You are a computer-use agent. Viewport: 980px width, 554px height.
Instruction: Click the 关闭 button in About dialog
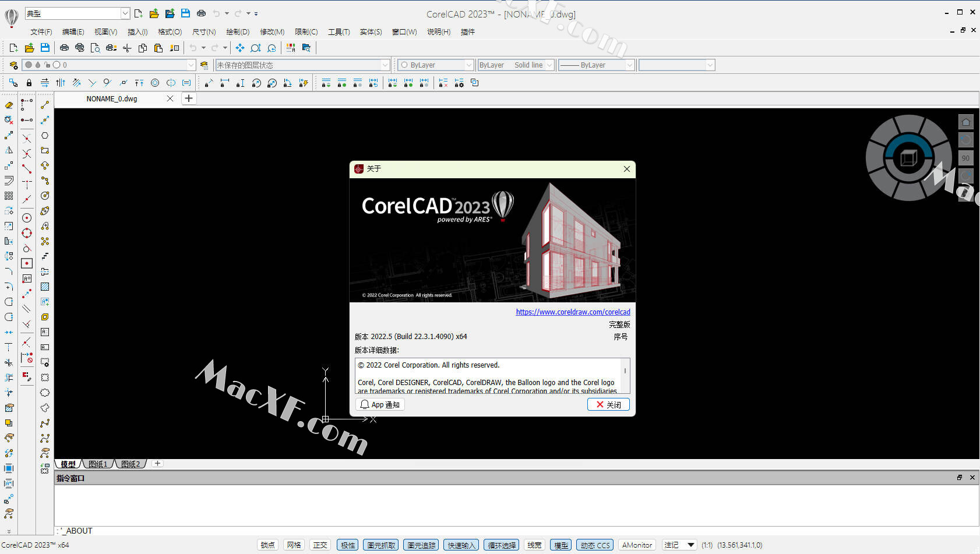608,404
